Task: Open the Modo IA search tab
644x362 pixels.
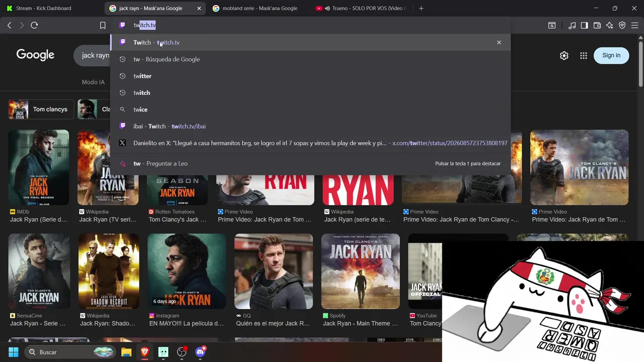Action: coord(93,82)
